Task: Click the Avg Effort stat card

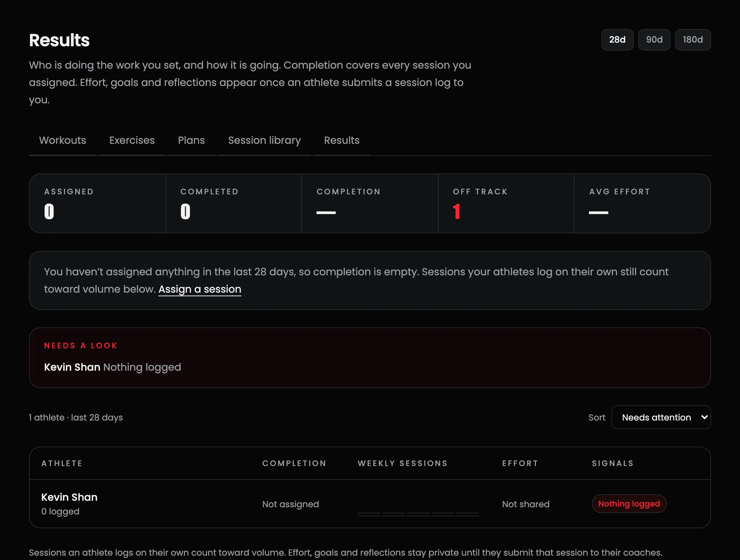Action: click(x=642, y=203)
